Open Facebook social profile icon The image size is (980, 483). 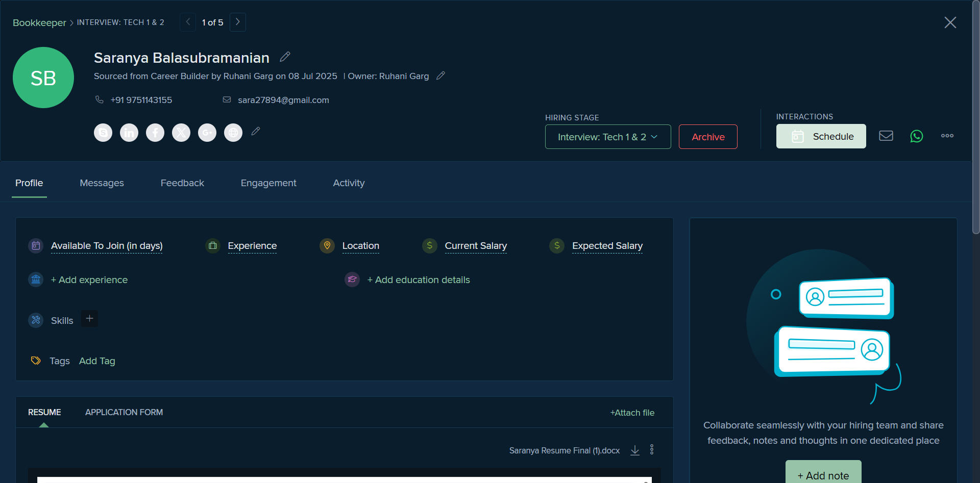155,133
